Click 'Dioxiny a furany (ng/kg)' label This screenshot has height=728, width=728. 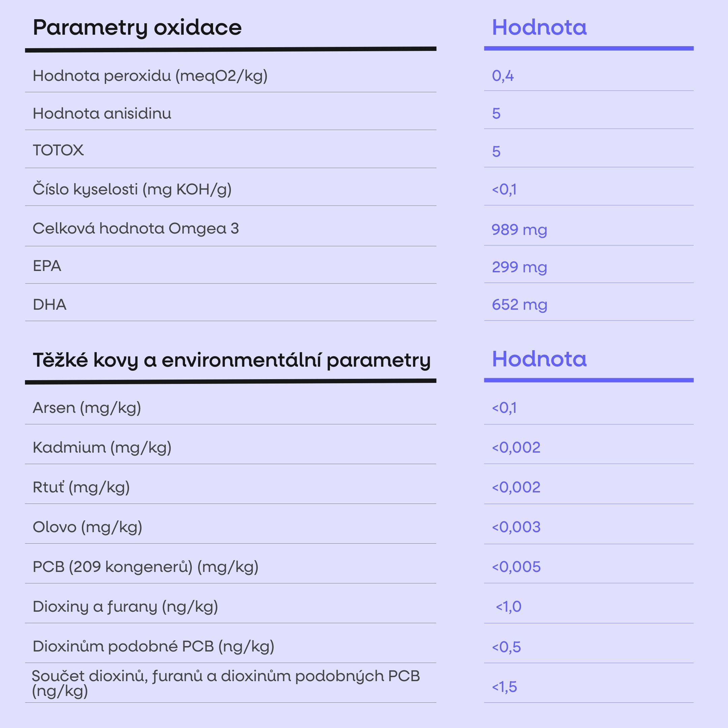(125, 607)
